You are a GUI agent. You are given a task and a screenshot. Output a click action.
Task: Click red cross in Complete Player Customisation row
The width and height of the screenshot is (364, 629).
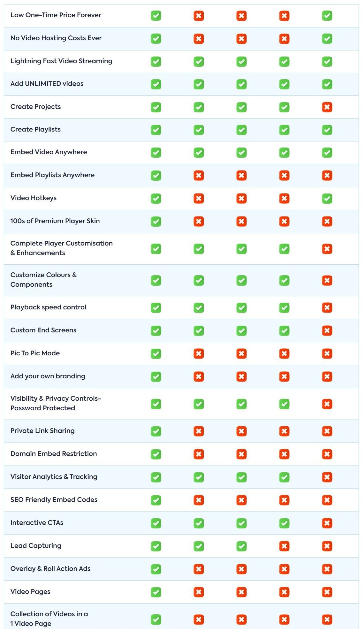click(x=327, y=249)
